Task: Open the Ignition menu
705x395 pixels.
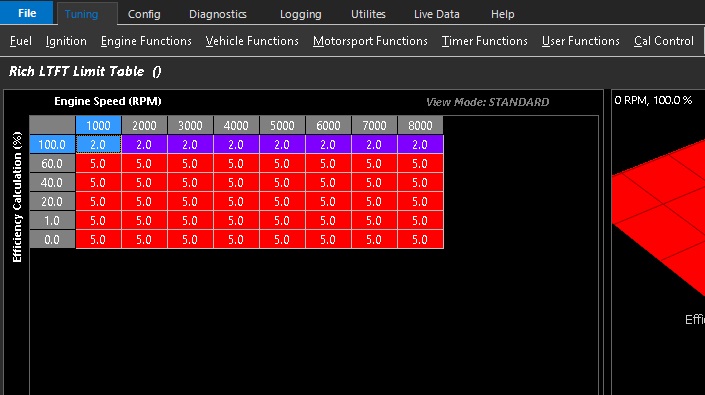Action: [x=66, y=41]
